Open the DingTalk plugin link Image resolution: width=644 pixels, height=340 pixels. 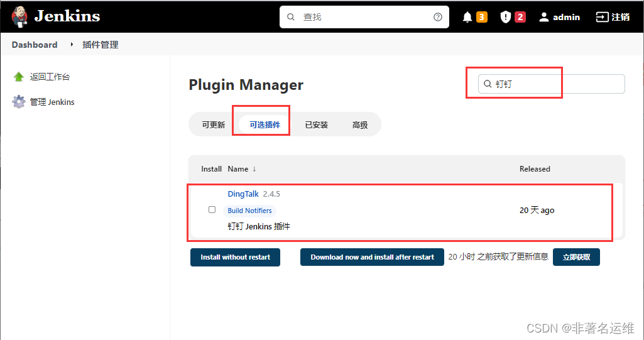[x=243, y=194]
